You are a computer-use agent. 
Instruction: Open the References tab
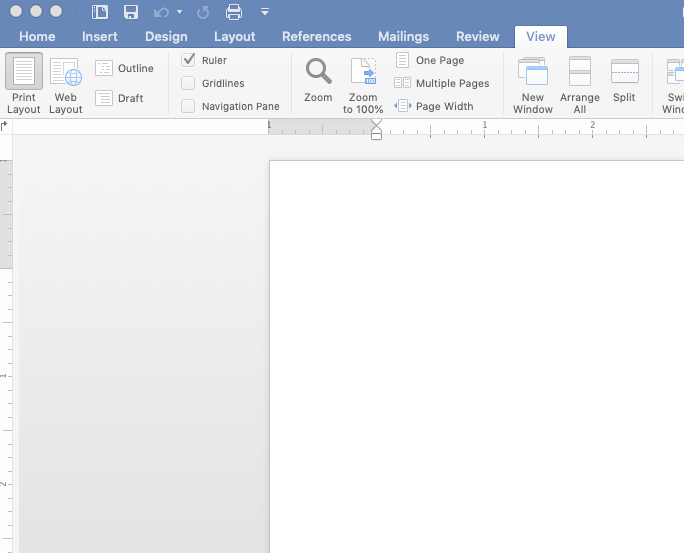[x=317, y=37]
